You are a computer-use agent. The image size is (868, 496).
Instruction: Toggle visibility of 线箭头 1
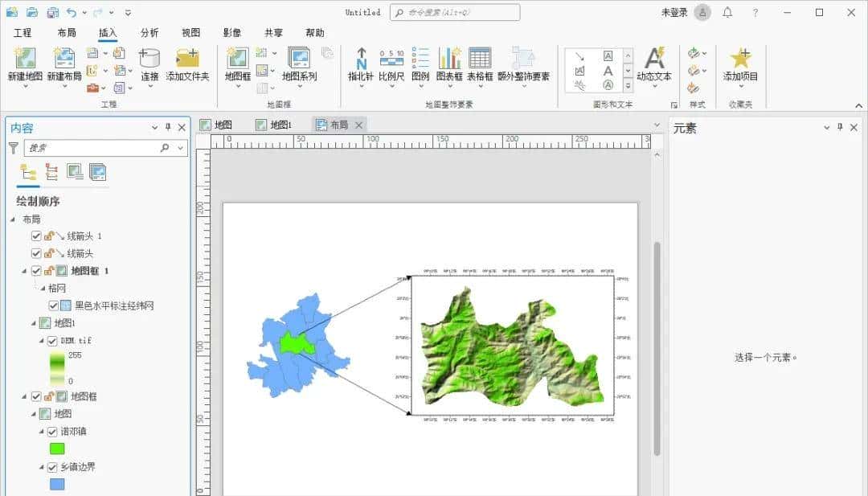36,236
